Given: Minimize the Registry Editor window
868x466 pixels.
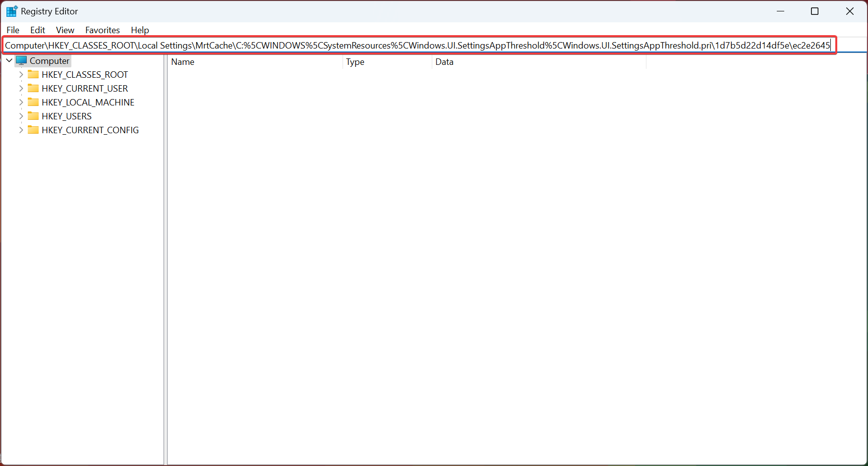Looking at the screenshot, I should [781, 11].
